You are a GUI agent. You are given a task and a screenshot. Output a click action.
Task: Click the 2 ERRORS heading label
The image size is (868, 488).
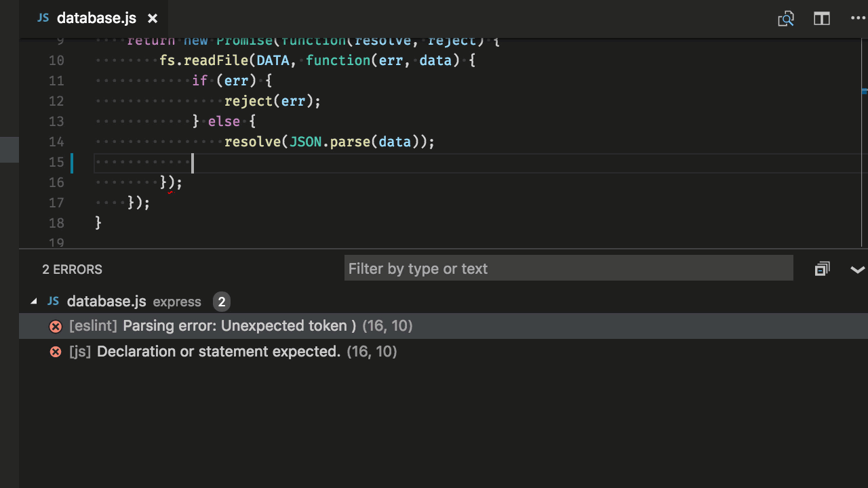coord(72,269)
